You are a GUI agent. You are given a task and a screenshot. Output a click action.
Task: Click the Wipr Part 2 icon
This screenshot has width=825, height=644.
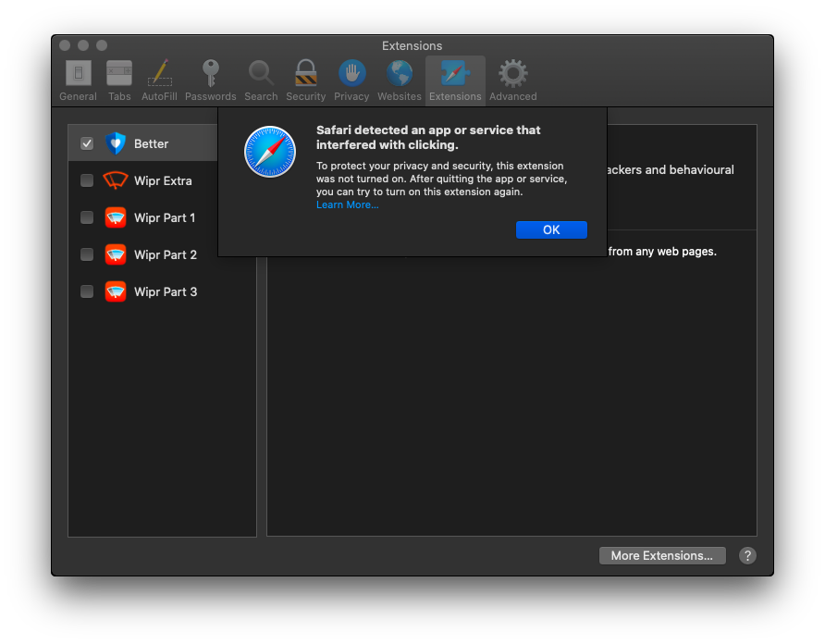tap(116, 254)
